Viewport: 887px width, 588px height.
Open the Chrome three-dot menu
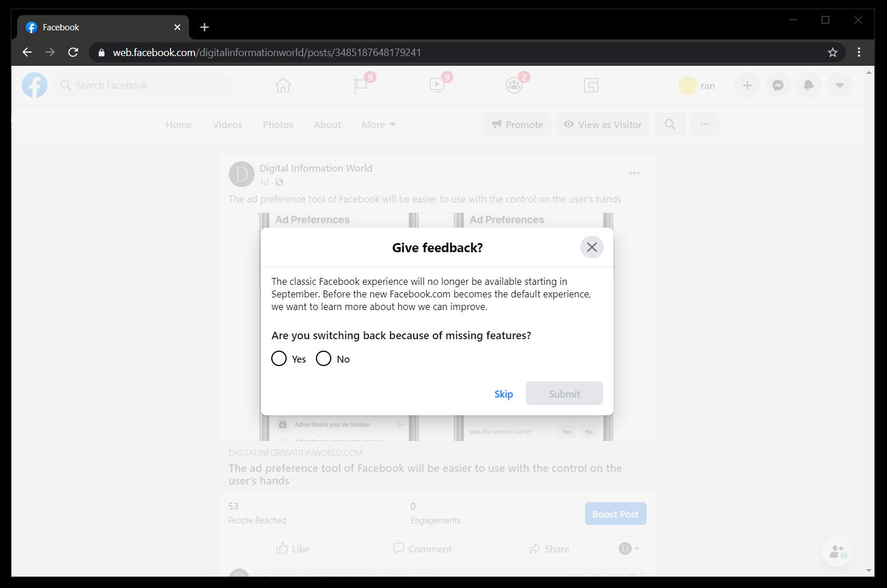click(x=859, y=52)
